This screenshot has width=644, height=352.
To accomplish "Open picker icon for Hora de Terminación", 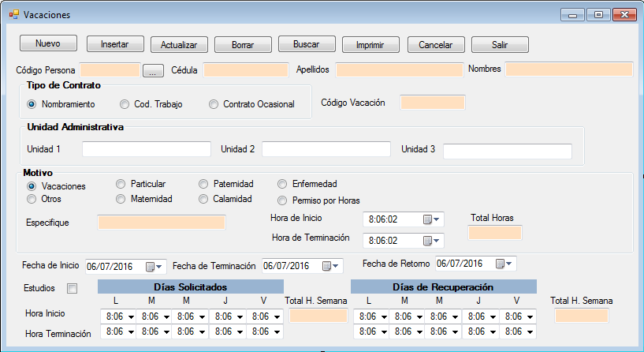I will 432,241.
